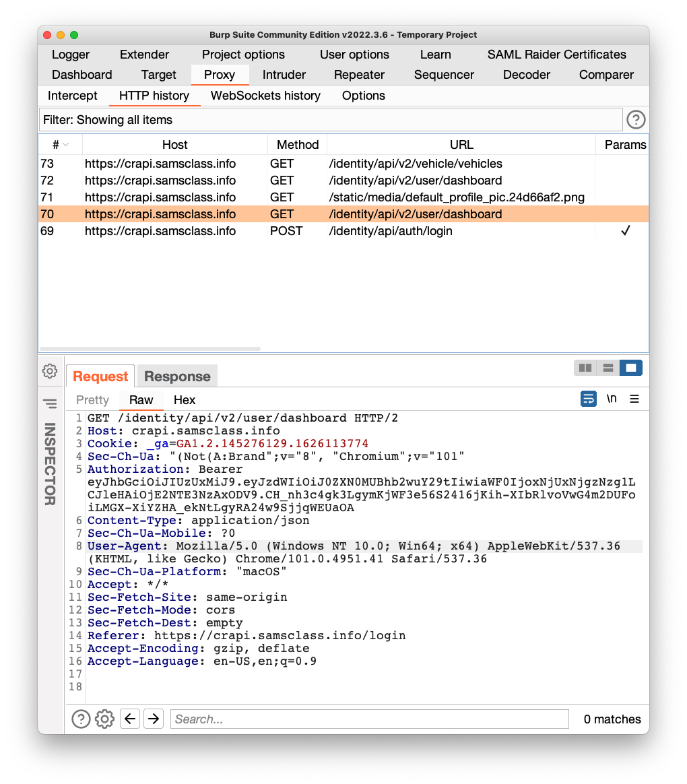Open the WebSockets history sub-tab
687x784 pixels.
(x=265, y=96)
